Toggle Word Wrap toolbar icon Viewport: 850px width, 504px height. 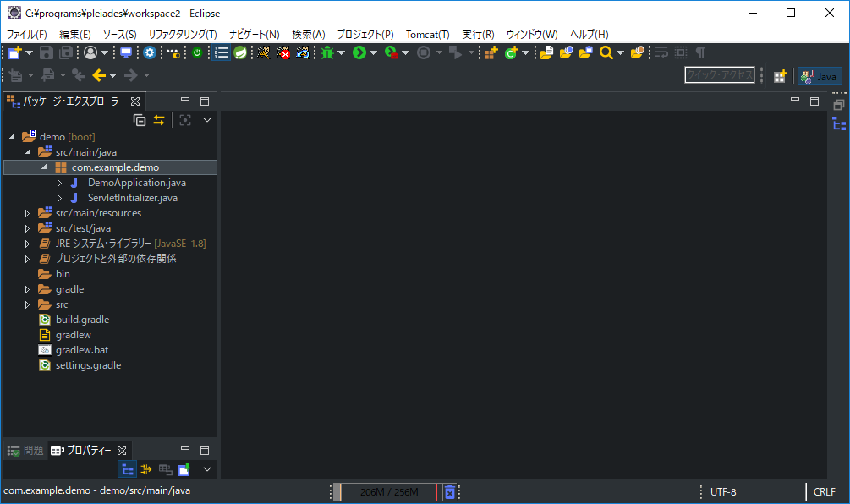(661, 52)
